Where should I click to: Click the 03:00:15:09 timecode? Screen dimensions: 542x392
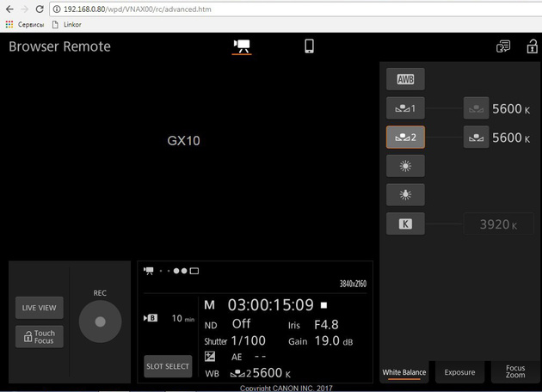coord(271,305)
